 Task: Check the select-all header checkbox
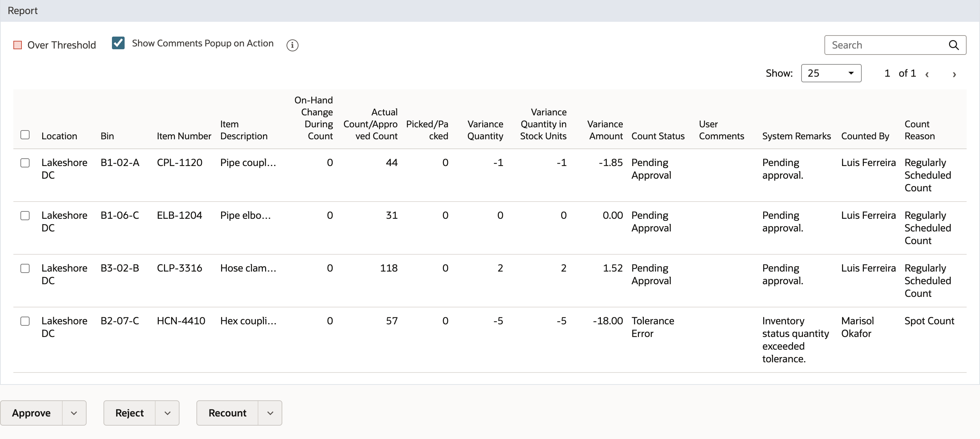[25, 135]
